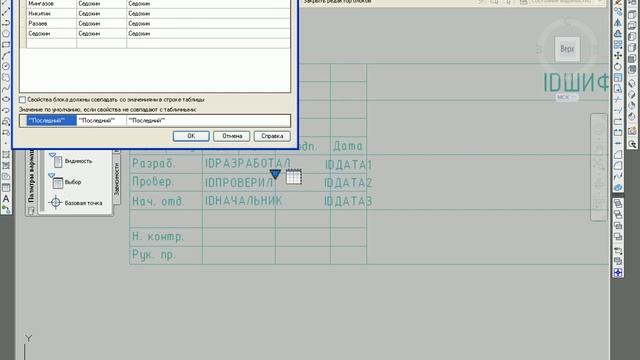Toggle block properties must match table checkbox
640x360 pixels.
(22, 100)
